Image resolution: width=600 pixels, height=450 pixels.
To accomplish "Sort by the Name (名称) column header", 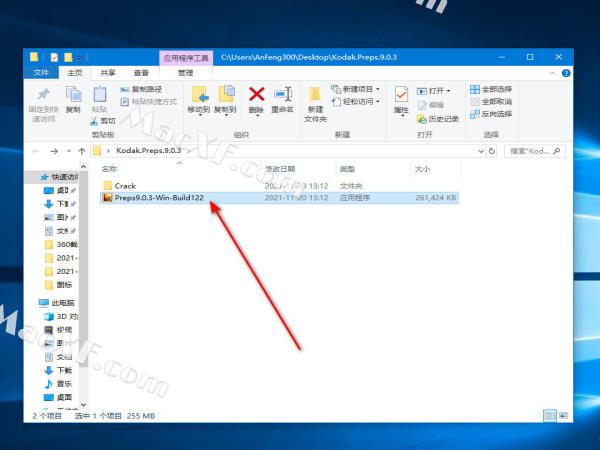I will pos(109,169).
